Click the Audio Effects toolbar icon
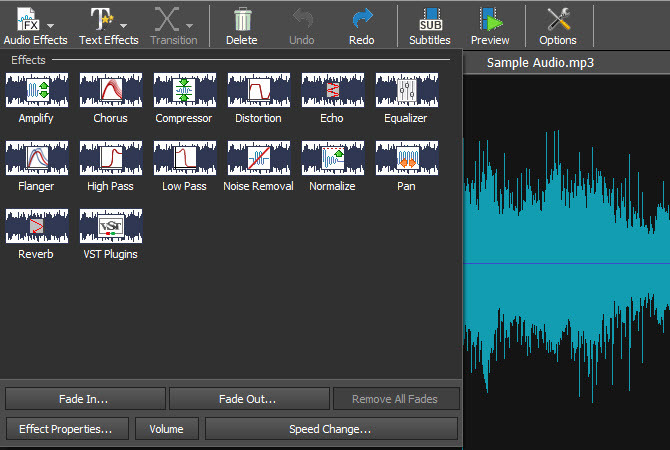The height and width of the screenshot is (450, 670). (x=28, y=20)
